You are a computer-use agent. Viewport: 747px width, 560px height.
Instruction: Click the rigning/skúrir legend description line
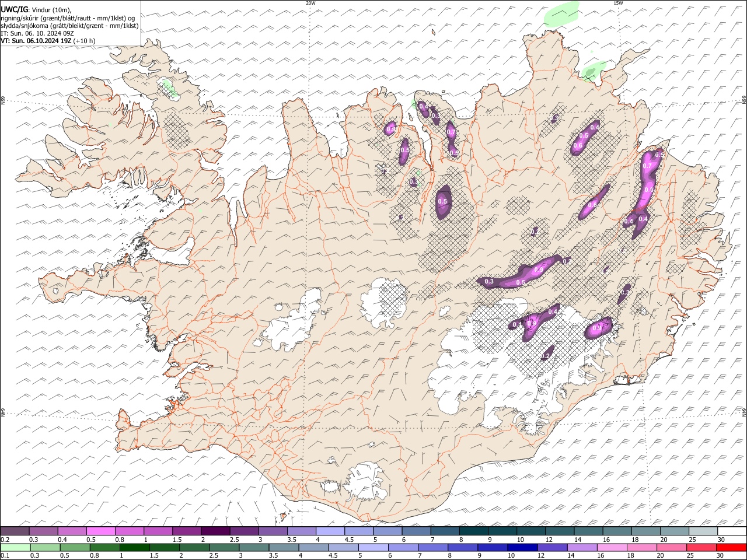[x=68, y=18]
